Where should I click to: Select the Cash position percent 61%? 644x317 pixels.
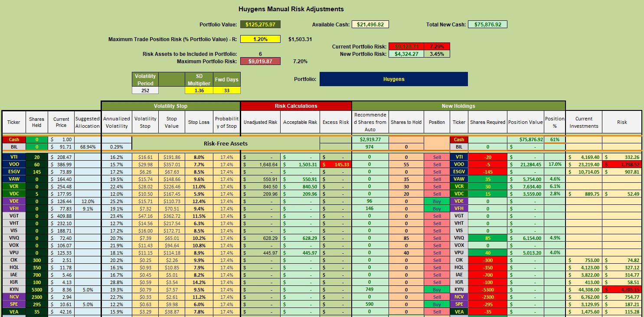pos(555,140)
